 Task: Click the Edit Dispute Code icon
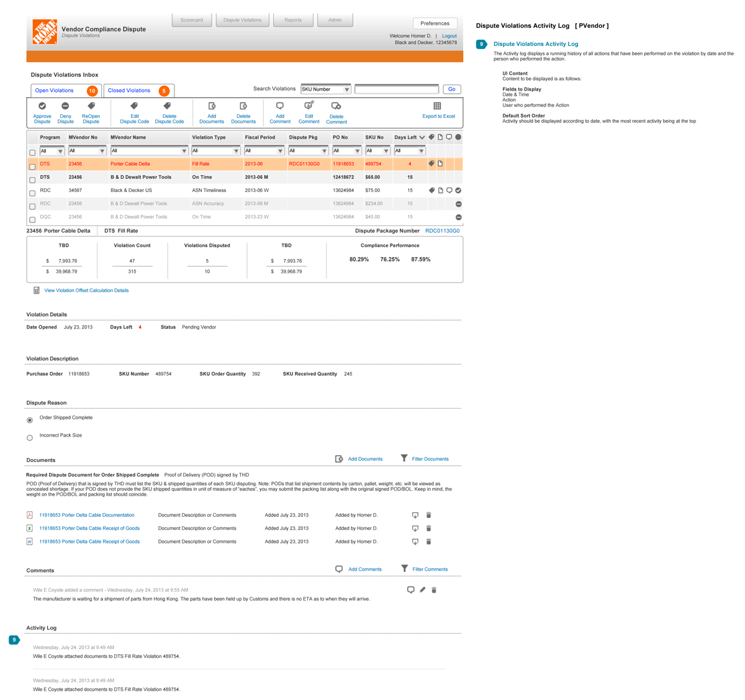pos(134,106)
